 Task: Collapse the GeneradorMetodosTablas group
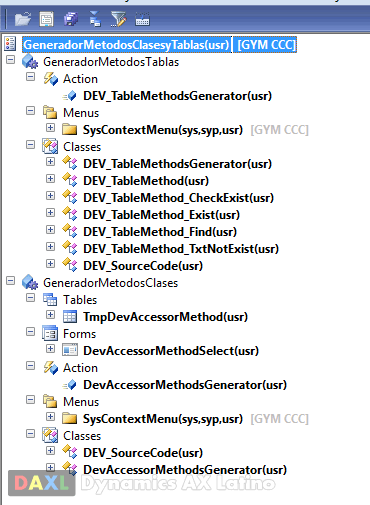(x=11, y=60)
